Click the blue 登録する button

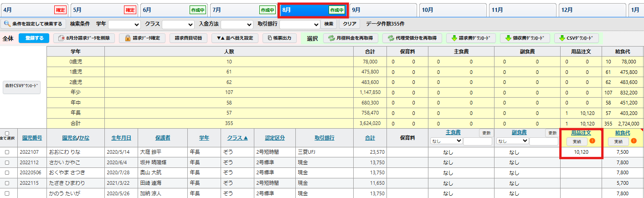34,38
